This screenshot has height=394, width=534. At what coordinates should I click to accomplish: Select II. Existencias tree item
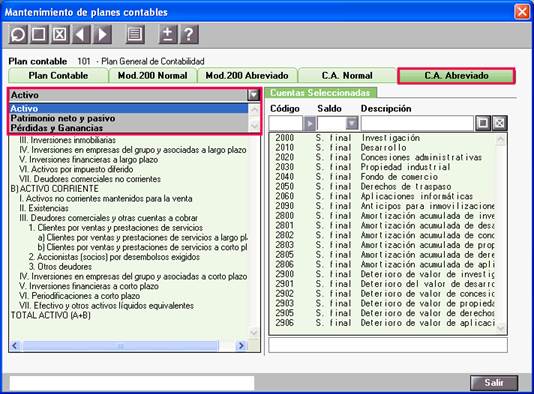point(44,208)
